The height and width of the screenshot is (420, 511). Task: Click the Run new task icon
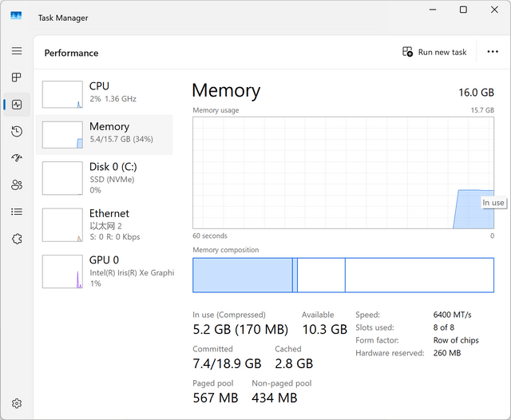pos(407,52)
